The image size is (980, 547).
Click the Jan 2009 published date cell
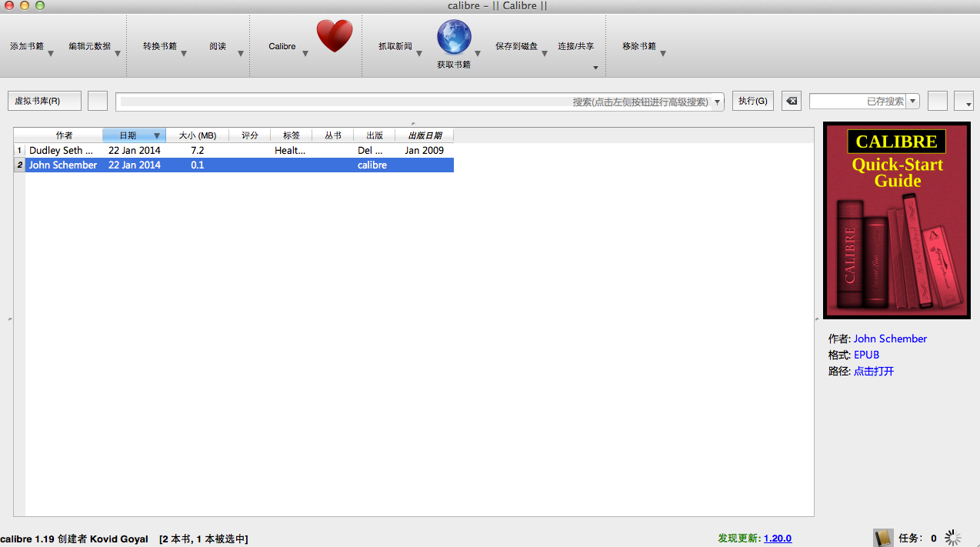click(425, 151)
